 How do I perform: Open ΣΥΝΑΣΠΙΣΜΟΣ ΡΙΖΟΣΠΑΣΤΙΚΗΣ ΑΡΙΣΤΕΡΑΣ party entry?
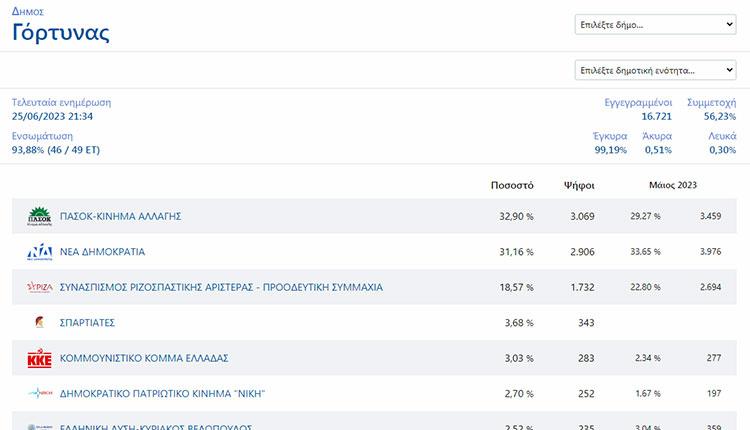221,287
